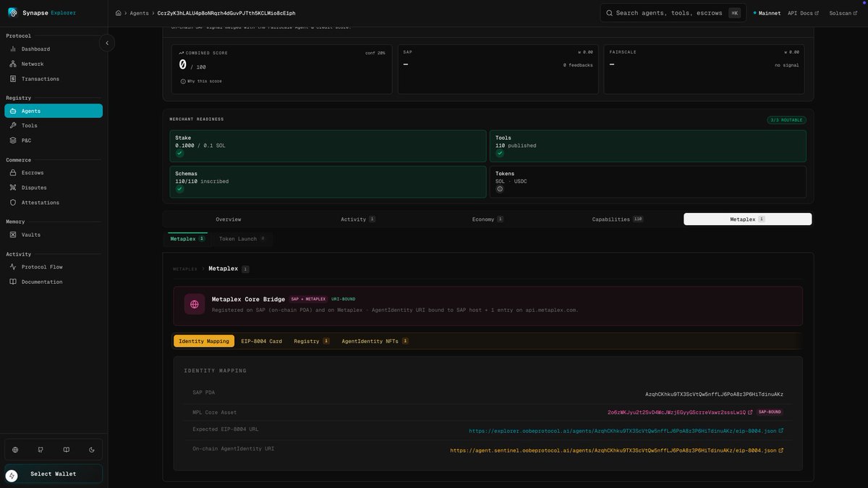Click the SAP PDA address value
The width and height of the screenshot is (868, 488).
coord(714,394)
